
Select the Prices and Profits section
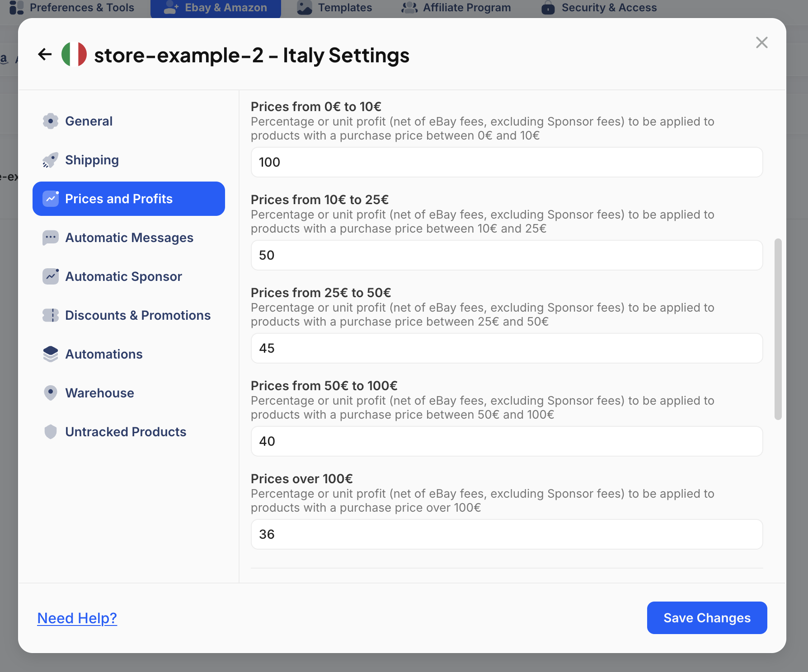coord(129,199)
